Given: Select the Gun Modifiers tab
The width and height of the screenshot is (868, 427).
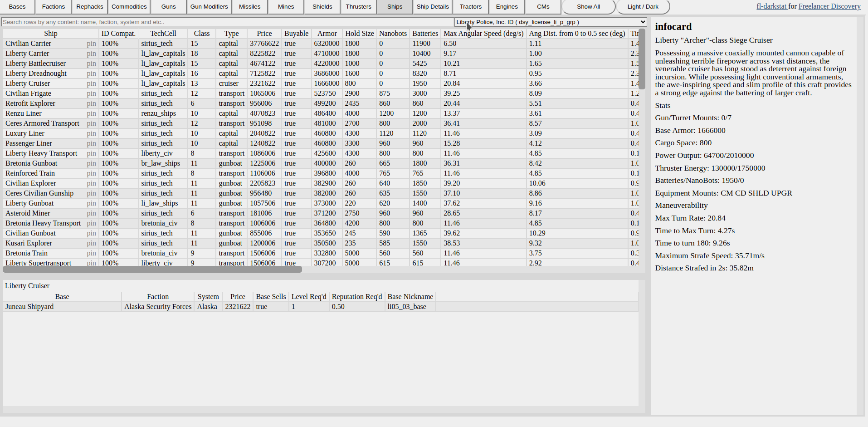Looking at the screenshot, I should pos(209,7).
